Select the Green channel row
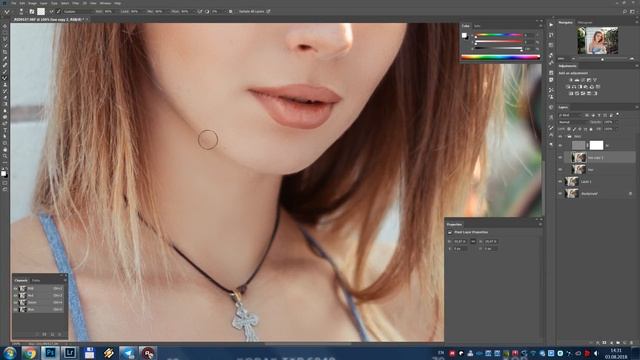 [39, 302]
